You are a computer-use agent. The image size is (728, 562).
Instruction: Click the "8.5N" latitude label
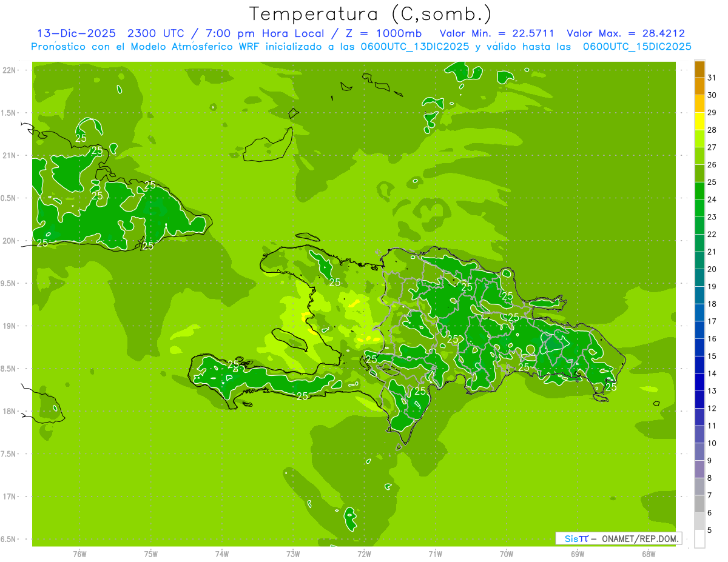9,369
